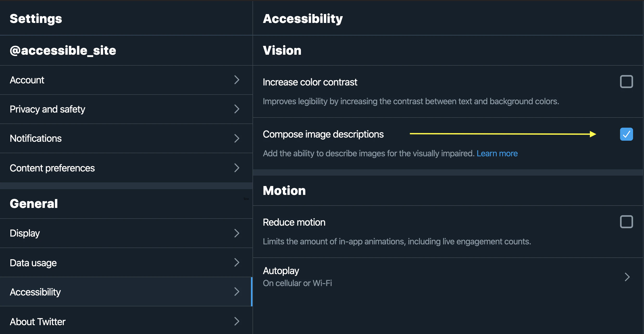Click the chevron arrow beside Data usage
This screenshot has width=644, height=334.
(x=237, y=262)
